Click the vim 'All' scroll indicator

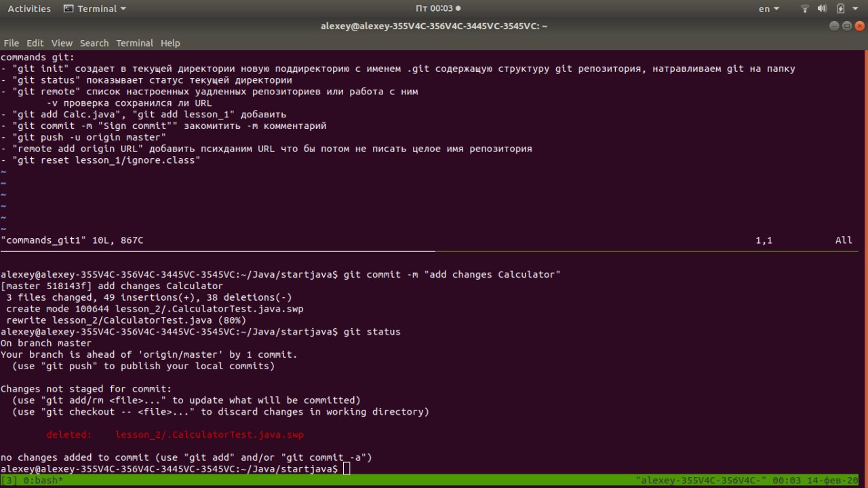pyautogui.click(x=844, y=240)
